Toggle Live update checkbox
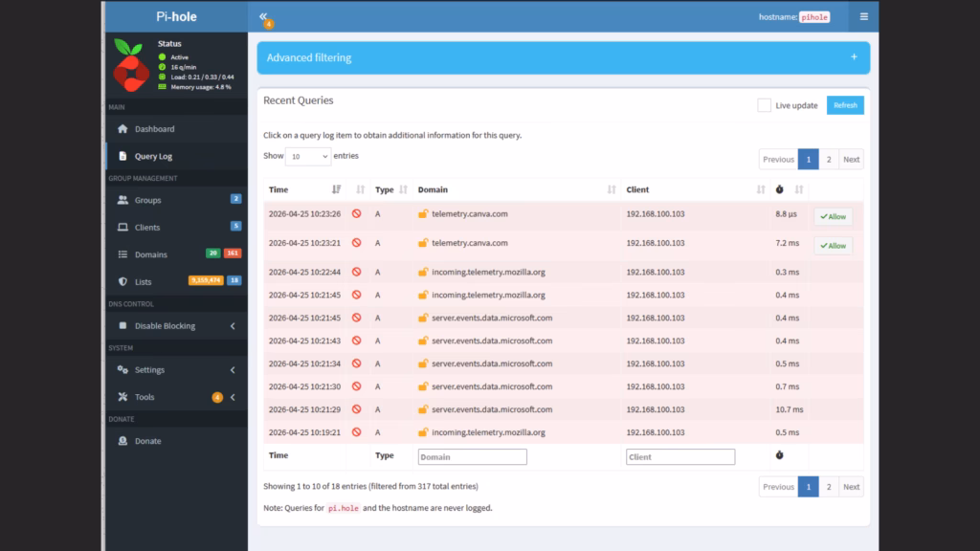 764,105
